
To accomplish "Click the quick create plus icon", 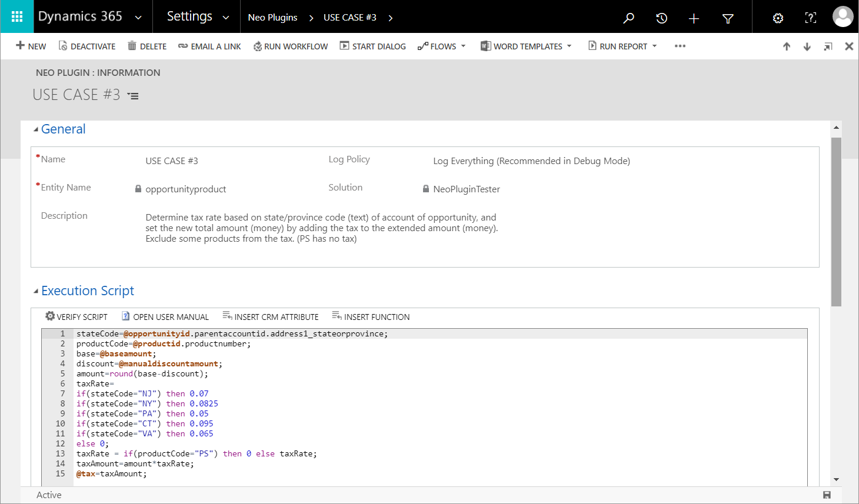I will (x=694, y=18).
